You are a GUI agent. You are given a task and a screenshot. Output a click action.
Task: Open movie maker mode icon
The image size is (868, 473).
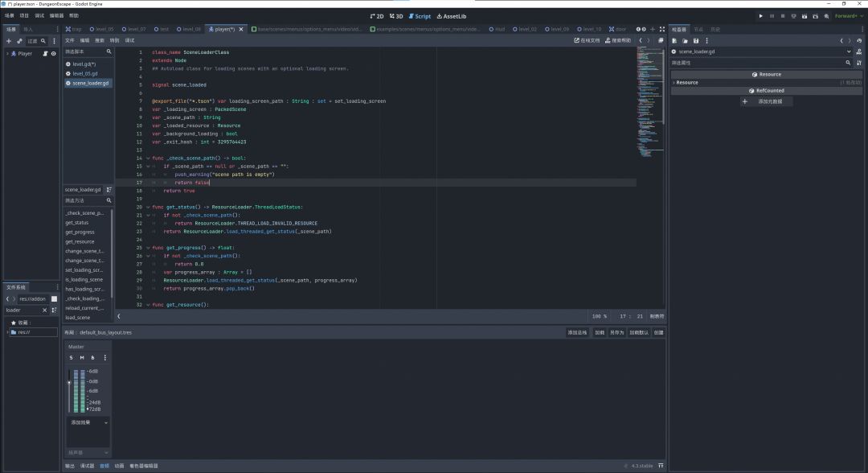pos(826,16)
